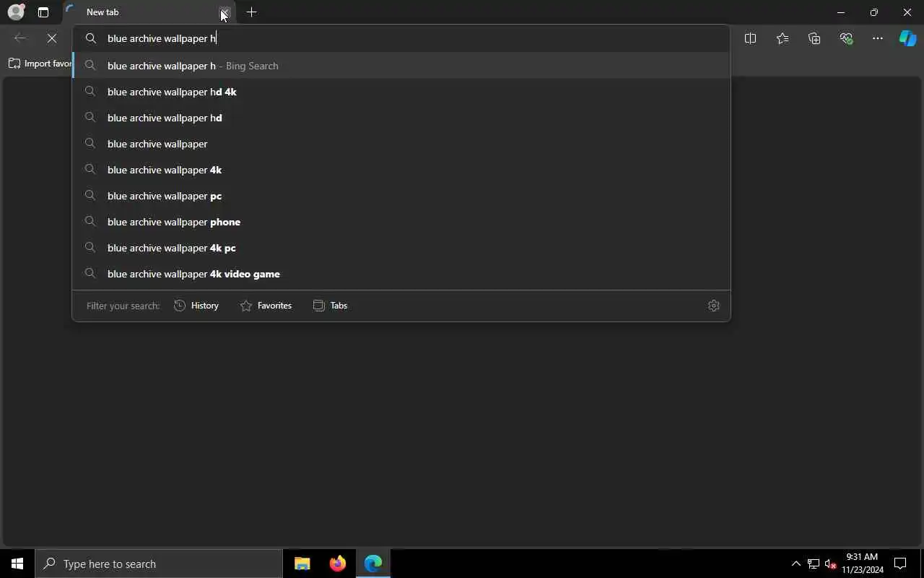Click search icon beside 'hd 4k' suggestion
This screenshot has height=578, width=924.
coord(90,92)
